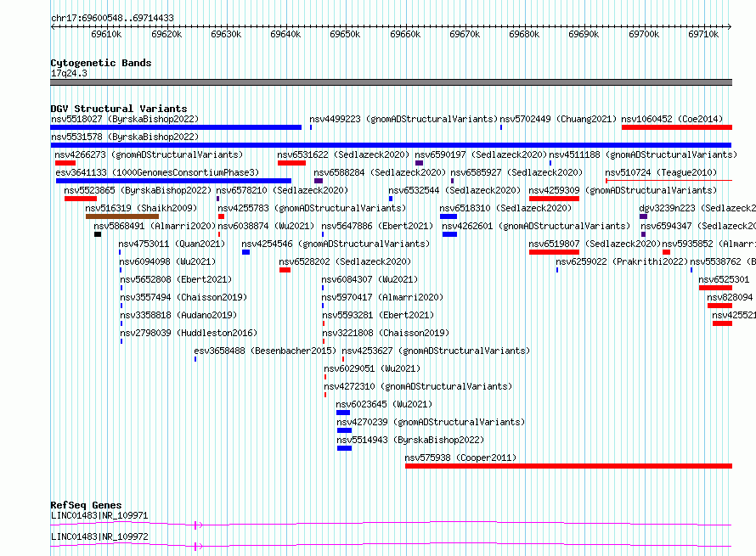756x556 pixels.
Task: Select the nsv6084307 (Wu2021) label
Action: [370, 279]
